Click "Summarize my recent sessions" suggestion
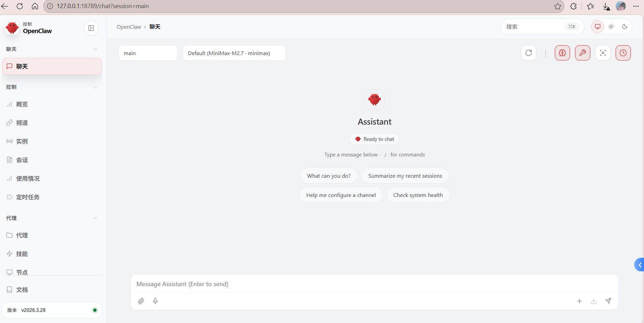The width and height of the screenshot is (644, 323). (405, 176)
